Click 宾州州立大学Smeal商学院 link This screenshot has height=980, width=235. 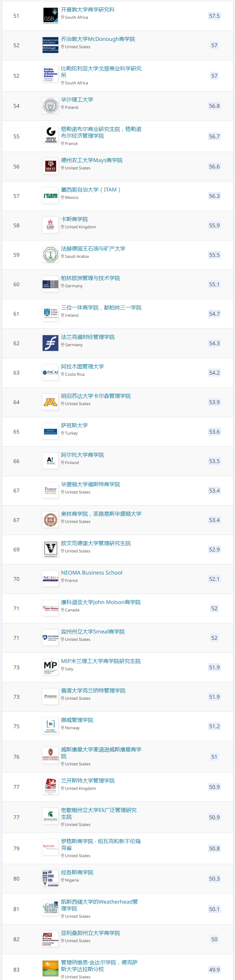pos(93,632)
